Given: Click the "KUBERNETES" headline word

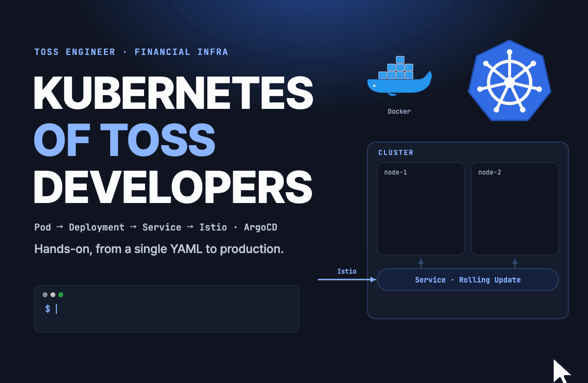Looking at the screenshot, I should pos(173,93).
